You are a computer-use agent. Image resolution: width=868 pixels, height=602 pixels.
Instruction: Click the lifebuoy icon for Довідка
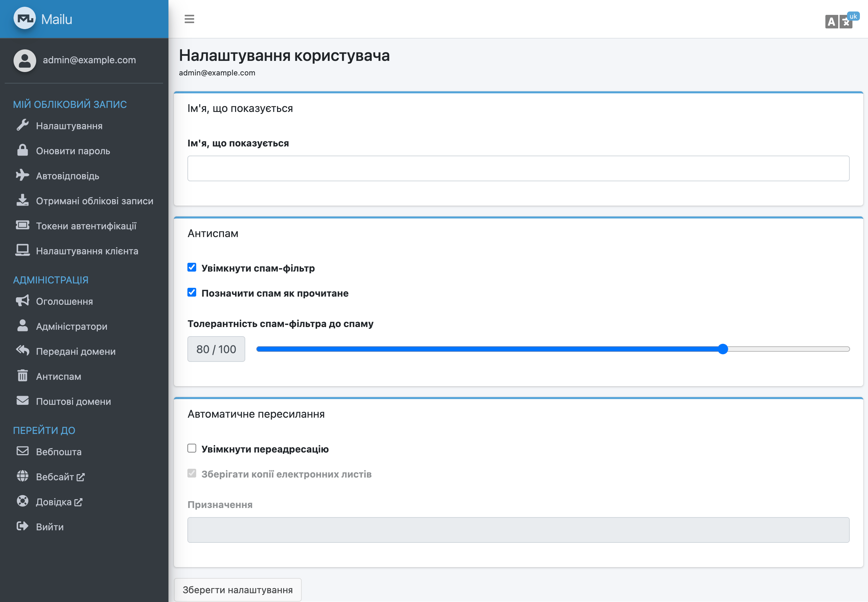pos(23,501)
